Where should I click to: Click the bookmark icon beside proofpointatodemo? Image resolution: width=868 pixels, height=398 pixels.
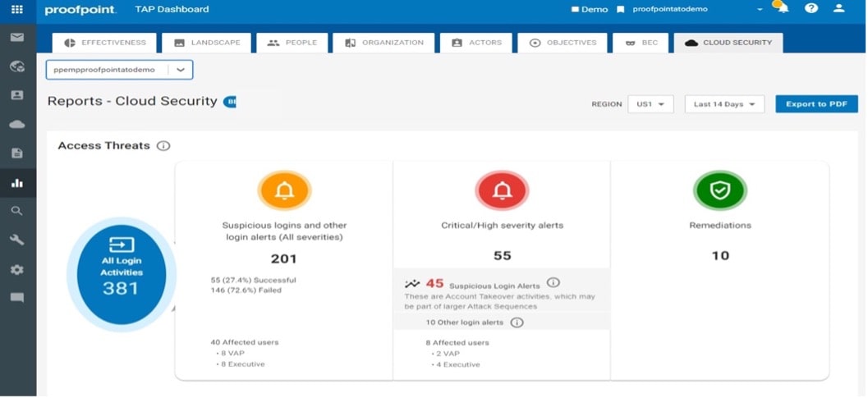620,9
